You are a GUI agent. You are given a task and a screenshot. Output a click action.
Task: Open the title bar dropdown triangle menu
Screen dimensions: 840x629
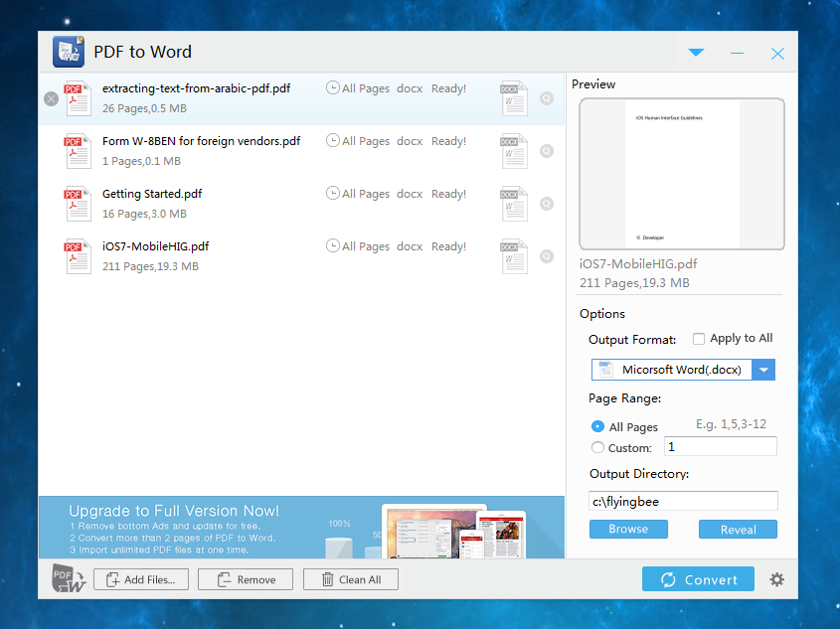pos(696,53)
